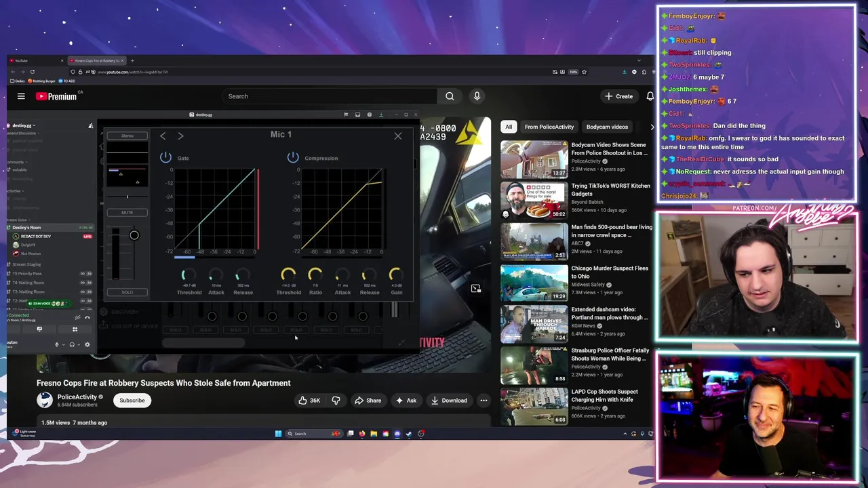Image resolution: width=868 pixels, height=488 pixels.
Task: Click the Stereo button in the channel strip
Action: (x=127, y=136)
